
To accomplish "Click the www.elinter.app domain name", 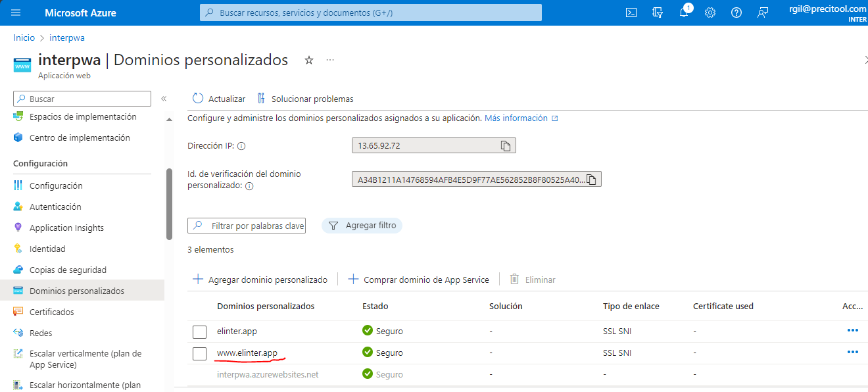I will 247,353.
